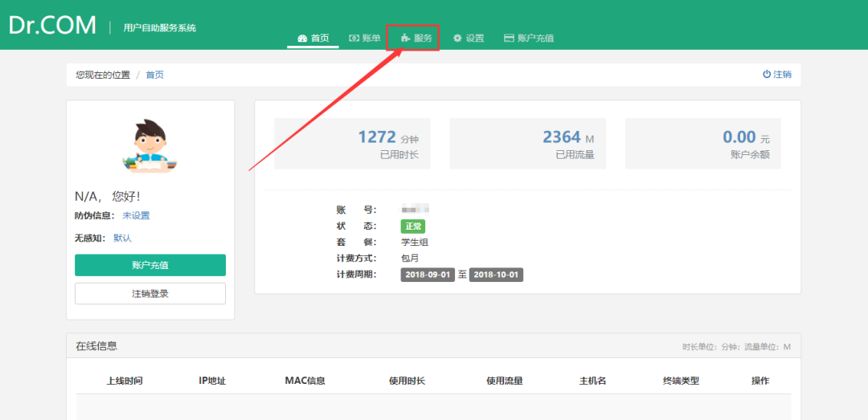Click the 2018-10-01 end date badge

click(496, 275)
